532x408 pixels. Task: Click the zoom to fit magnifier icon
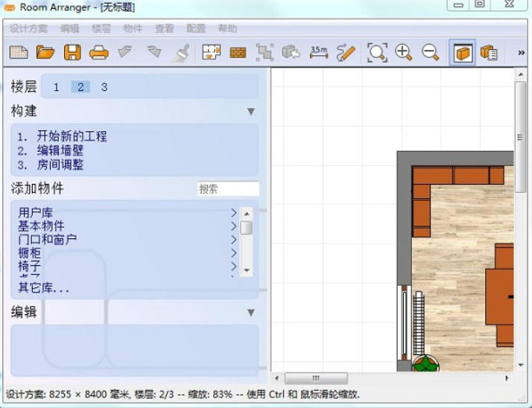[377, 53]
